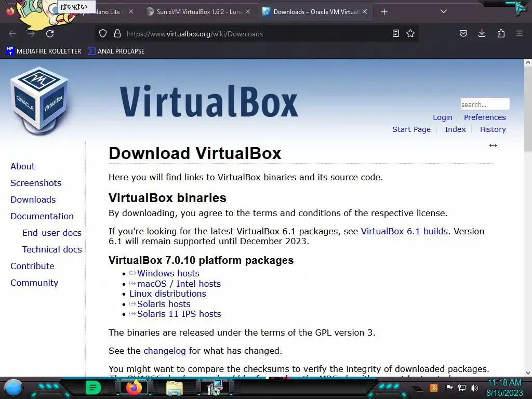Open the extensions puzzle icon
Viewport: 532px width, 399px height.
click(501, 33)
